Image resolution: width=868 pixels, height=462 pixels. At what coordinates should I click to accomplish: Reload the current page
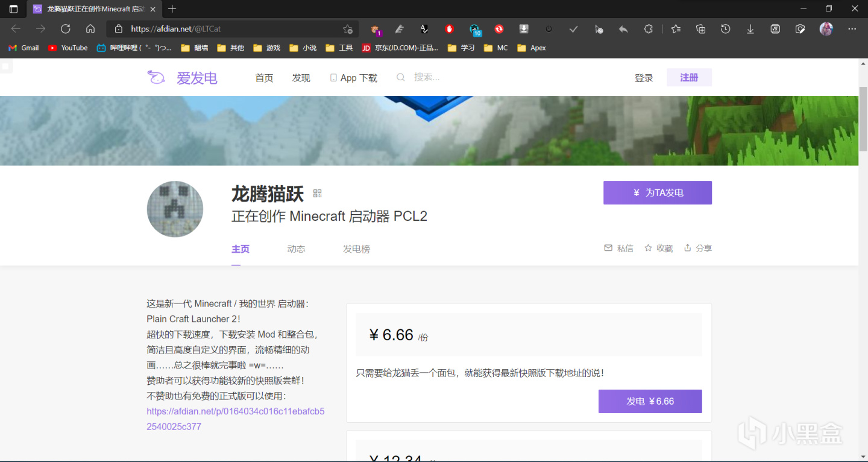pyautogui.click(x=66, y=28)
